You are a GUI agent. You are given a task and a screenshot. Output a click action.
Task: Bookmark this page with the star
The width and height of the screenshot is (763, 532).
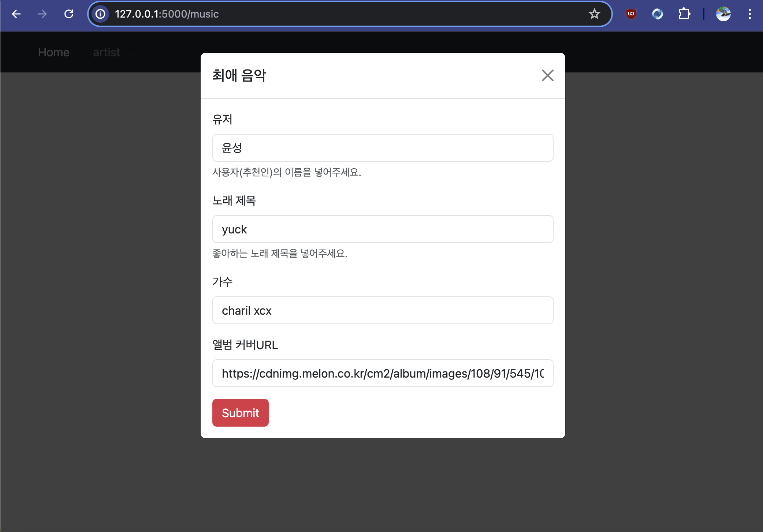click(x=594, y=14)
